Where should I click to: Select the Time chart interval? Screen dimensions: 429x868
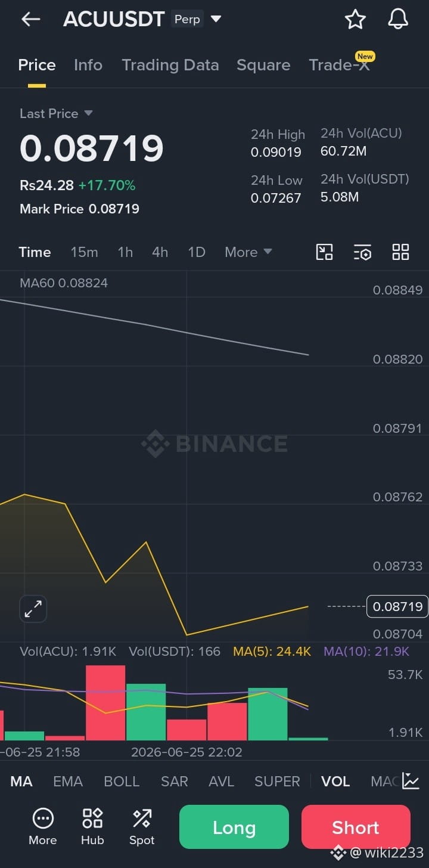[35, 252]
